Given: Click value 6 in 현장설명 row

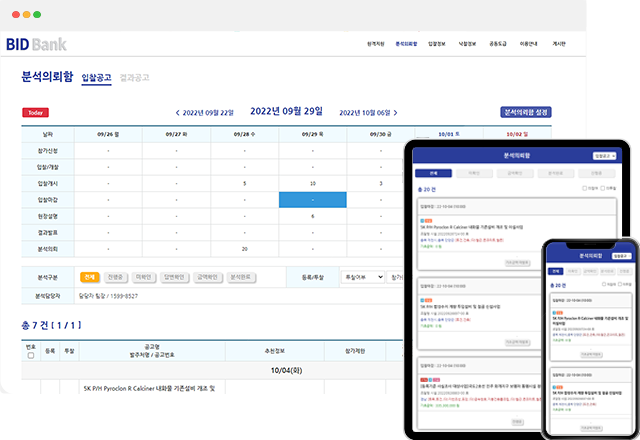Looking at the screenshot, I should [x=313, y=216].
